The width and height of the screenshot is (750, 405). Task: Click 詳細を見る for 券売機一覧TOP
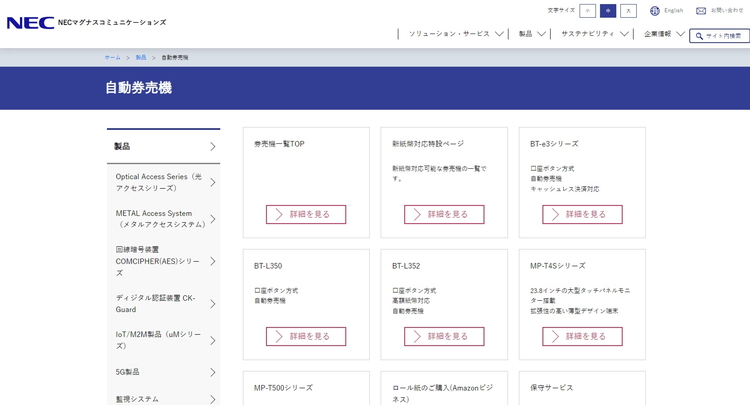pyautogui.click(x=306, y=214)
